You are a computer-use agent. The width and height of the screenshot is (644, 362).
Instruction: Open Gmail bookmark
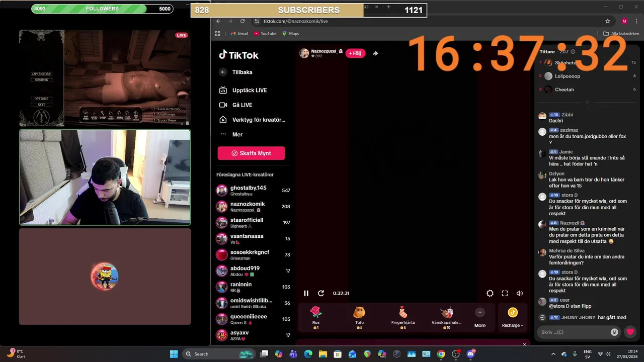(239, 34)
